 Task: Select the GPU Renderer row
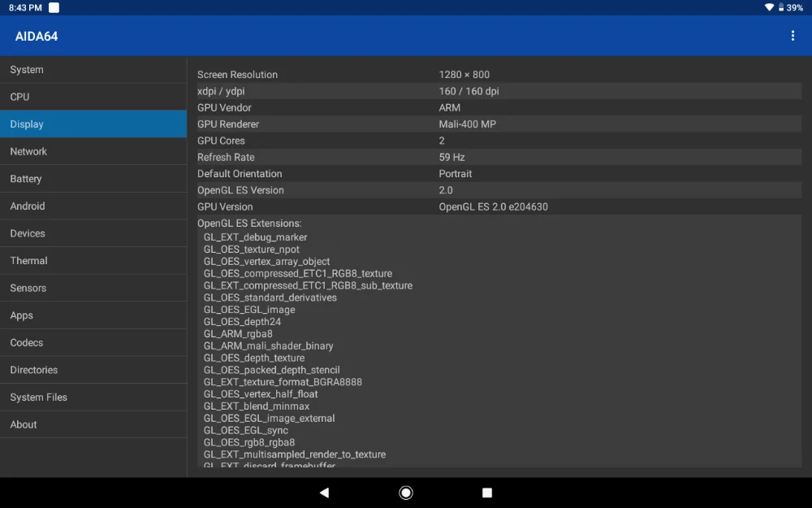point(499,124)
